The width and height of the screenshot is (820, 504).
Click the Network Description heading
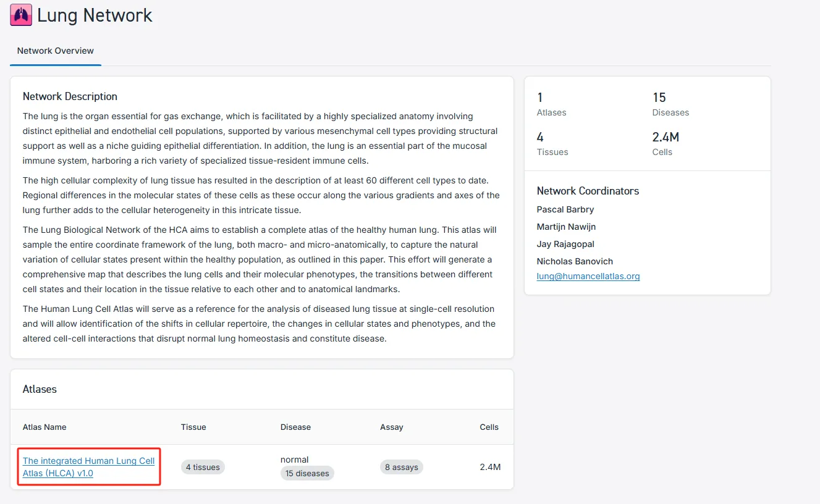(70, 96)
